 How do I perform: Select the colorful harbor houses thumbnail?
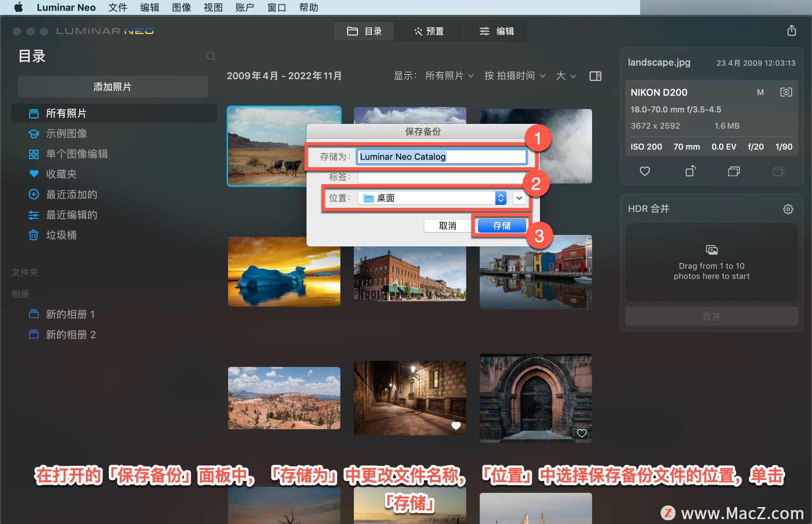(535, 272)
